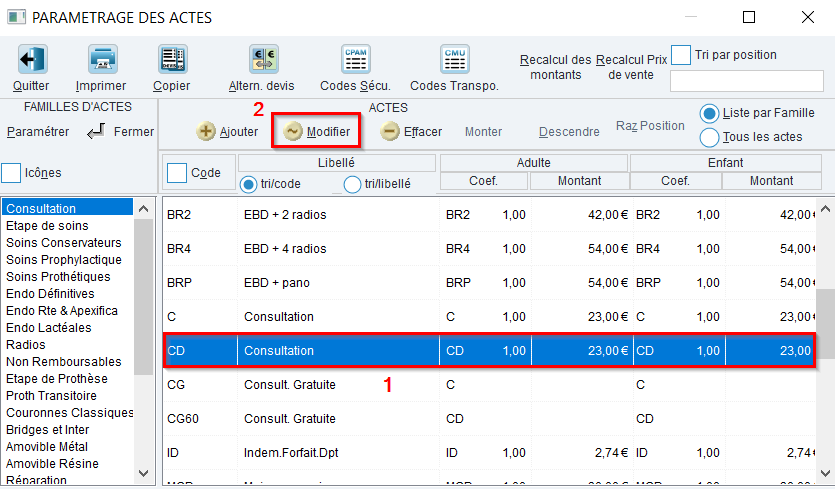
Task: Click the Paramétrer families button
Action: (x=38, y=132)
